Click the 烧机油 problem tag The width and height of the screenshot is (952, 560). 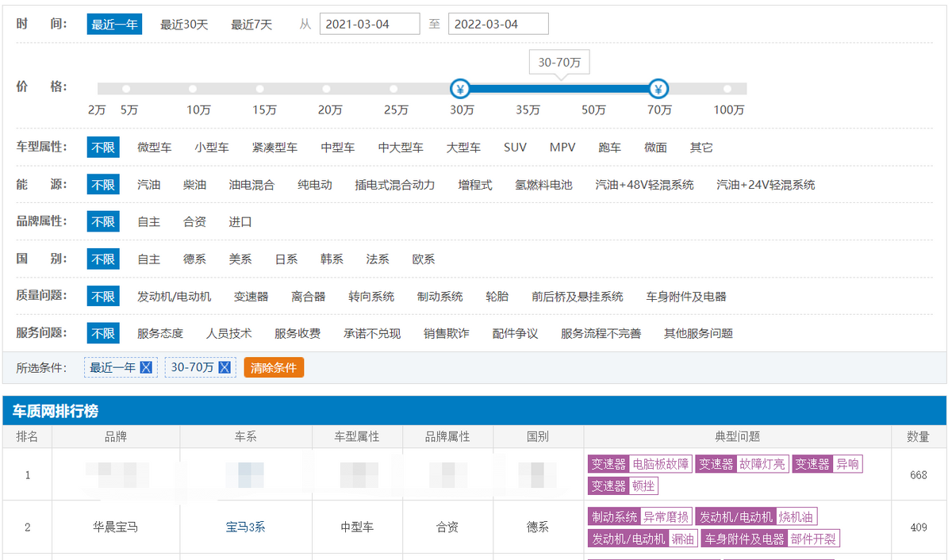click(x=797, y=517)
